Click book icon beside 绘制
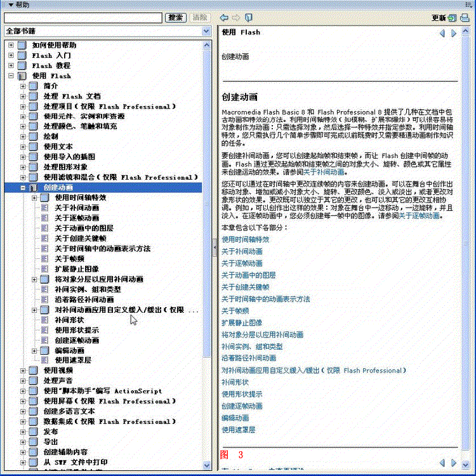 click(34, 136)
